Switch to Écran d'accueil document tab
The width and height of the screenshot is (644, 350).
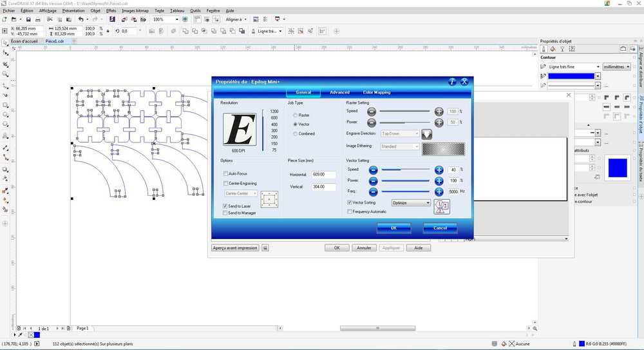click(24, 41)
